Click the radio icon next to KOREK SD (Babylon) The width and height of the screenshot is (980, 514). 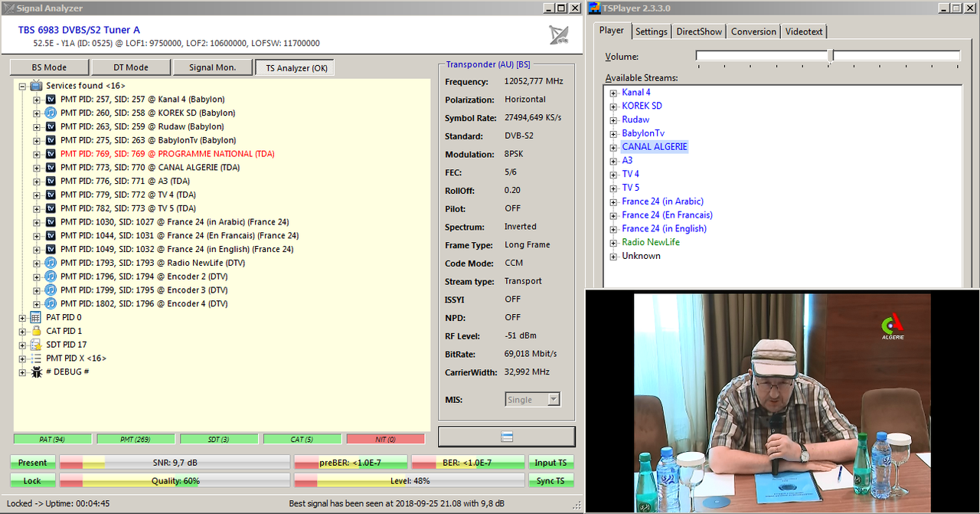click(51, 113)
